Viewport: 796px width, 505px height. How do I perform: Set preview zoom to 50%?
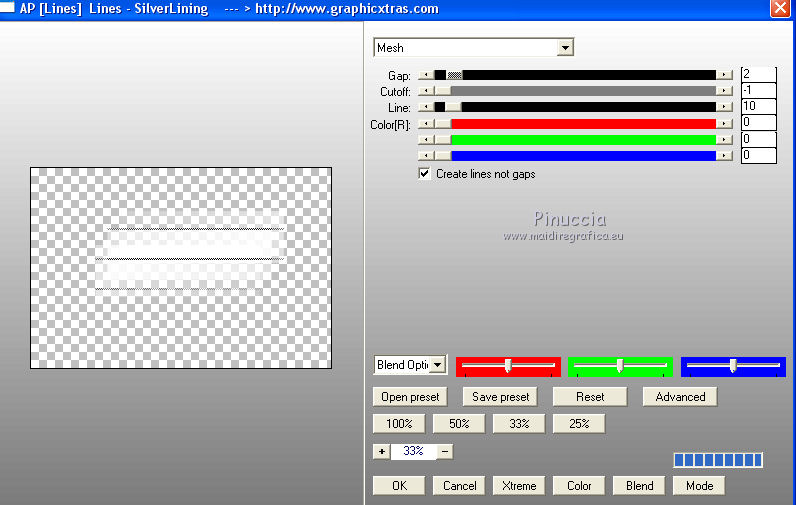point(459,424)
